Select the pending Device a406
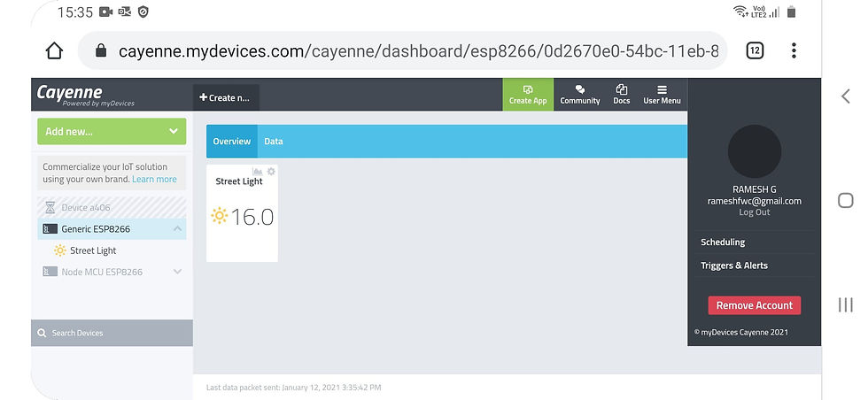The width and height of the screenshot is (868, 400). [112, 207]
